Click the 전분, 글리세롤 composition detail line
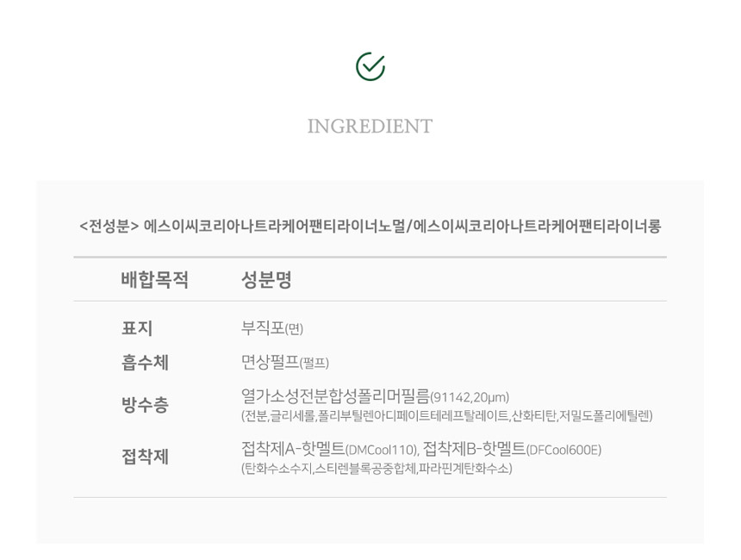The image size is (741, 560). click(446, 416)
